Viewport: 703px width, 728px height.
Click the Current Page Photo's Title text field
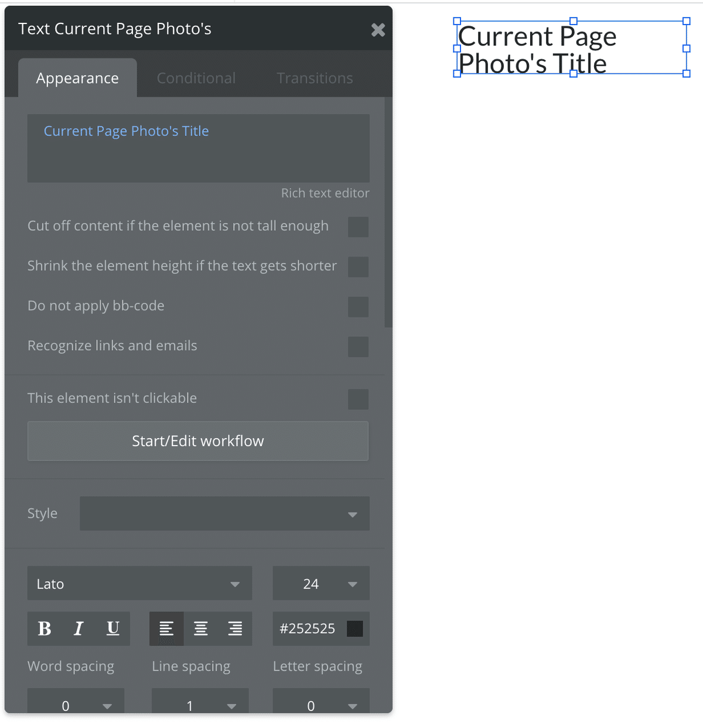(198, 148)
